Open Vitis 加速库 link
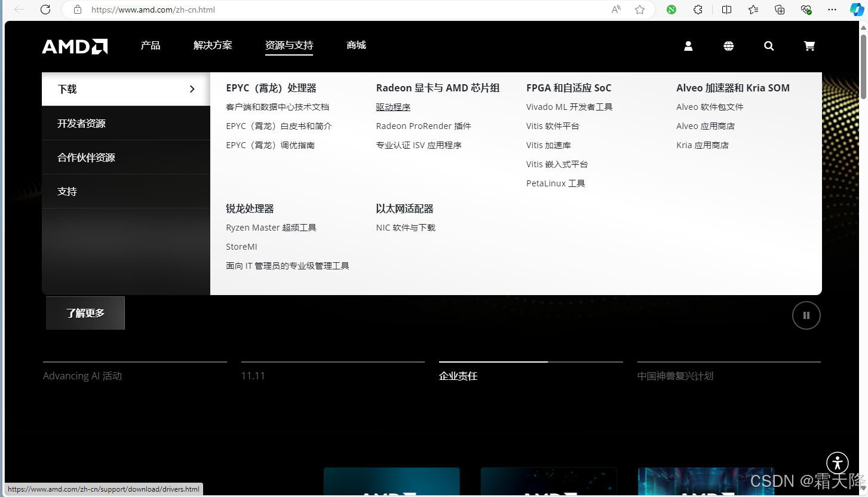 548,145
